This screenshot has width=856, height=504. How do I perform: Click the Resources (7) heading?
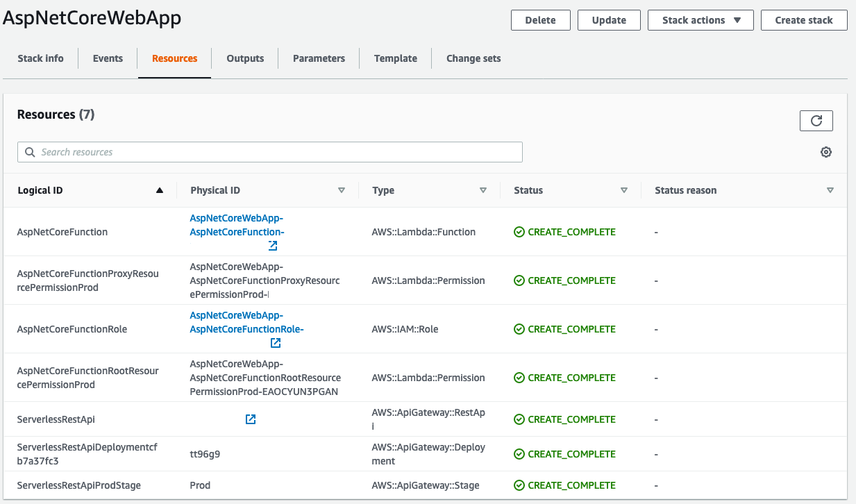coord(56,115)
